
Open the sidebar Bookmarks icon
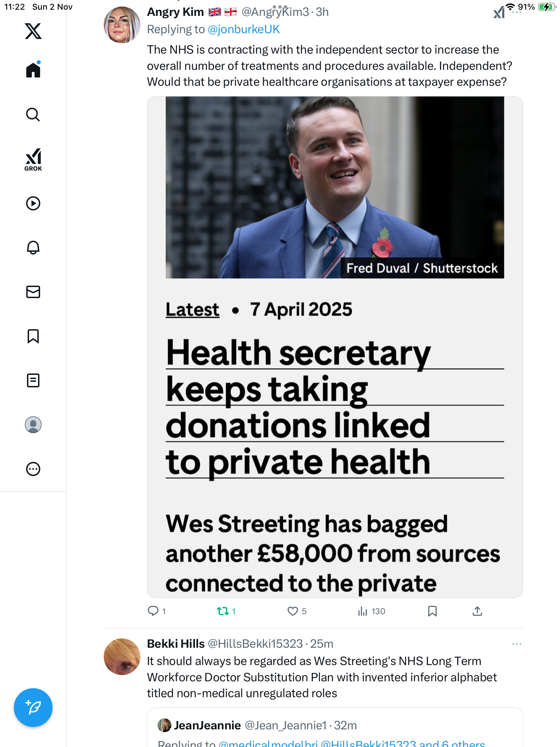point(33,336)
